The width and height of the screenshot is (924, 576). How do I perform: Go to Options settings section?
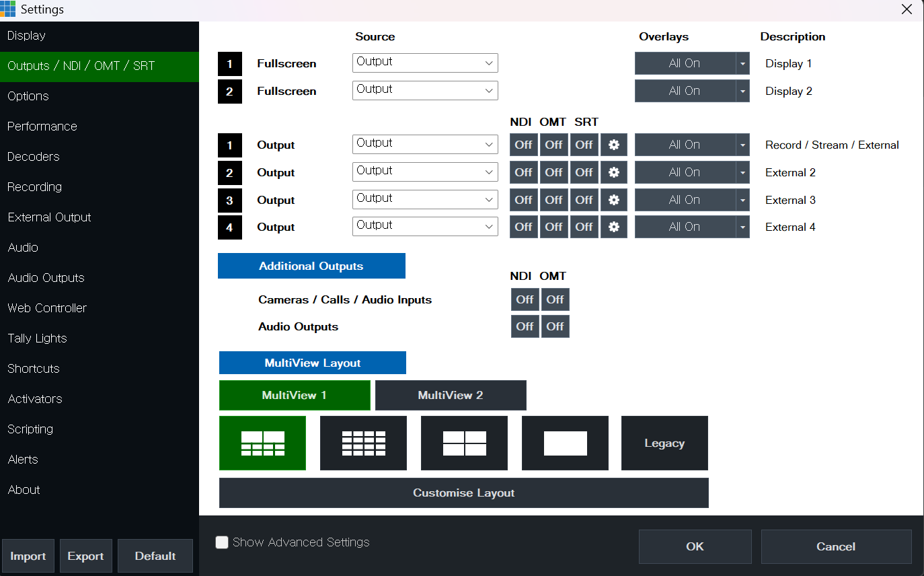tap(100, 96)
